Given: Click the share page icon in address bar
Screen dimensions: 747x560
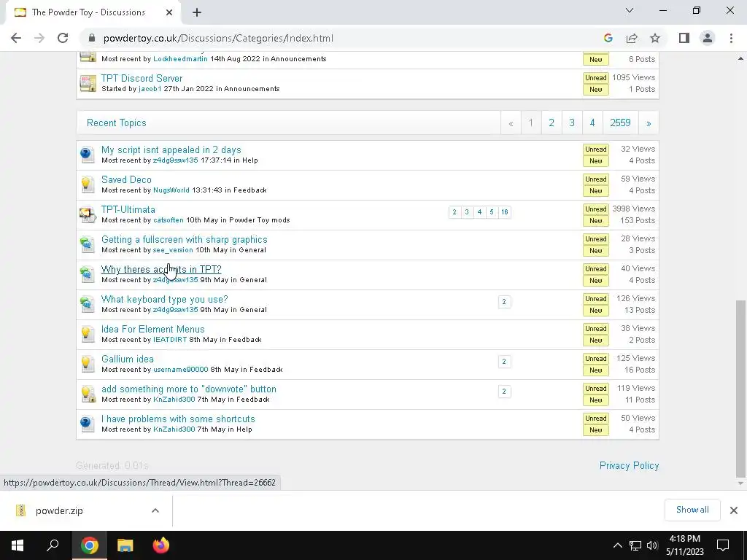Looking at the screenshot, I should click(632, 38).
